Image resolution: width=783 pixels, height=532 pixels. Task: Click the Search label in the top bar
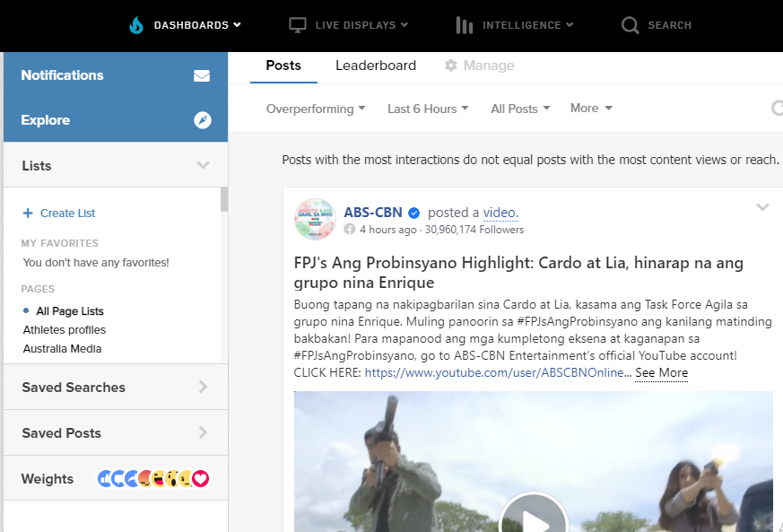click(x=670, y=25)
